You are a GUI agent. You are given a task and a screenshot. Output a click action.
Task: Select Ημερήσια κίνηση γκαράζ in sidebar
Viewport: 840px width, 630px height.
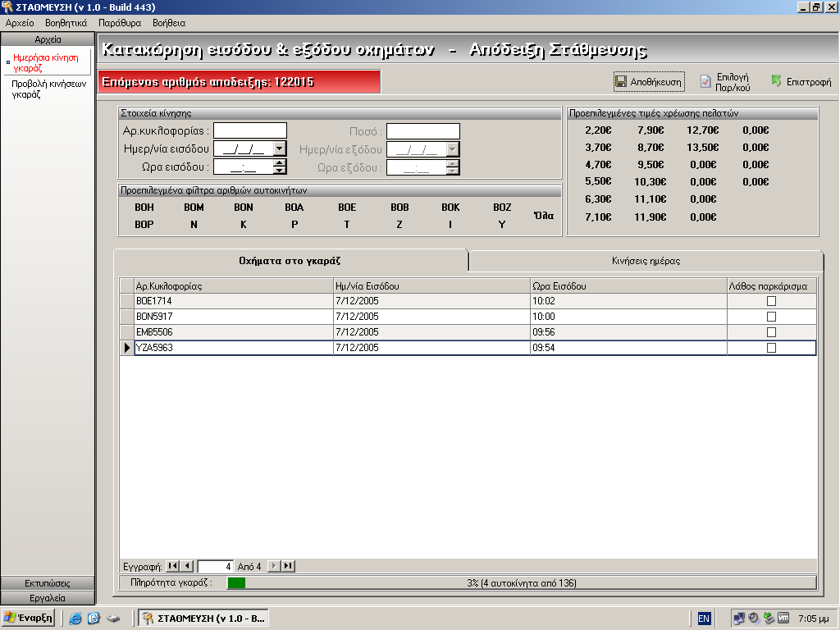tap(46, 62)
